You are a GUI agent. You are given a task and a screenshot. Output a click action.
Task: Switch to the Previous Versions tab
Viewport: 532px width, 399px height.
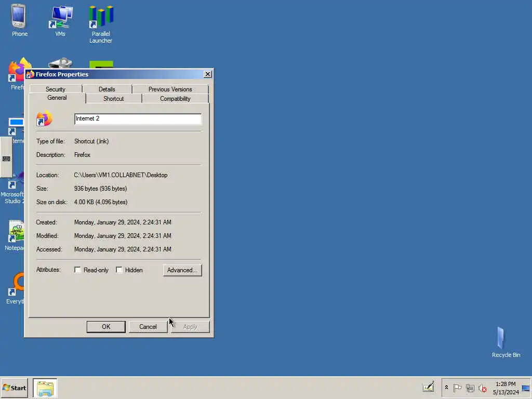170,89
